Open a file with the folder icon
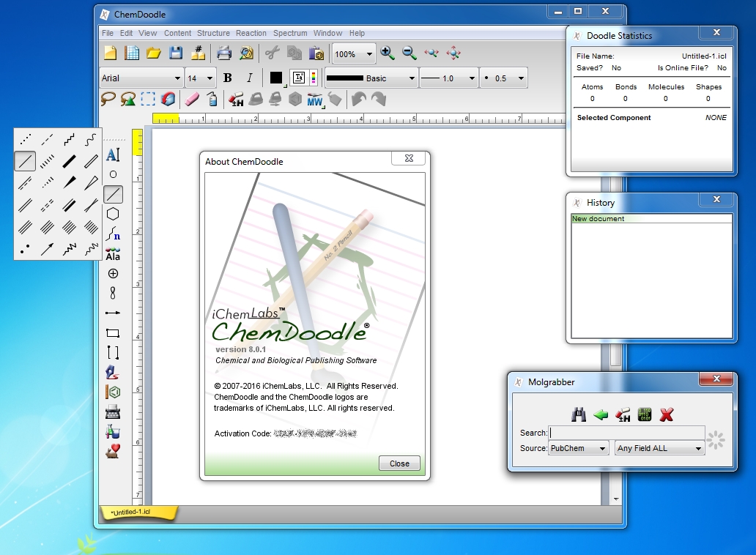Viewport: 756px width, 555px height. click(x=154, y=53)
